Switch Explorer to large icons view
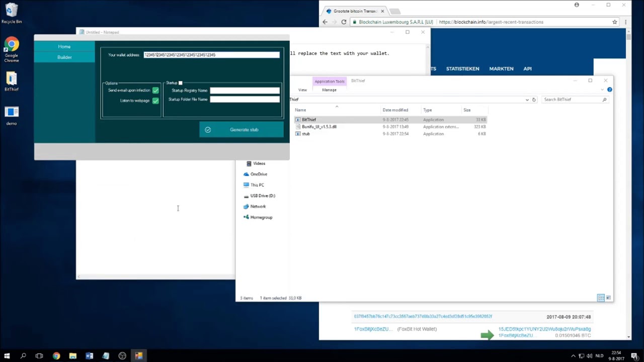644x362 pixels. [x=608, y=298]
